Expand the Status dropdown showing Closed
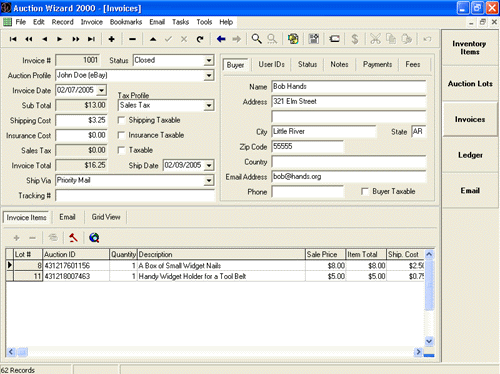Image resolution: width=500 pixels, height=374 pixels. (209, 61)
